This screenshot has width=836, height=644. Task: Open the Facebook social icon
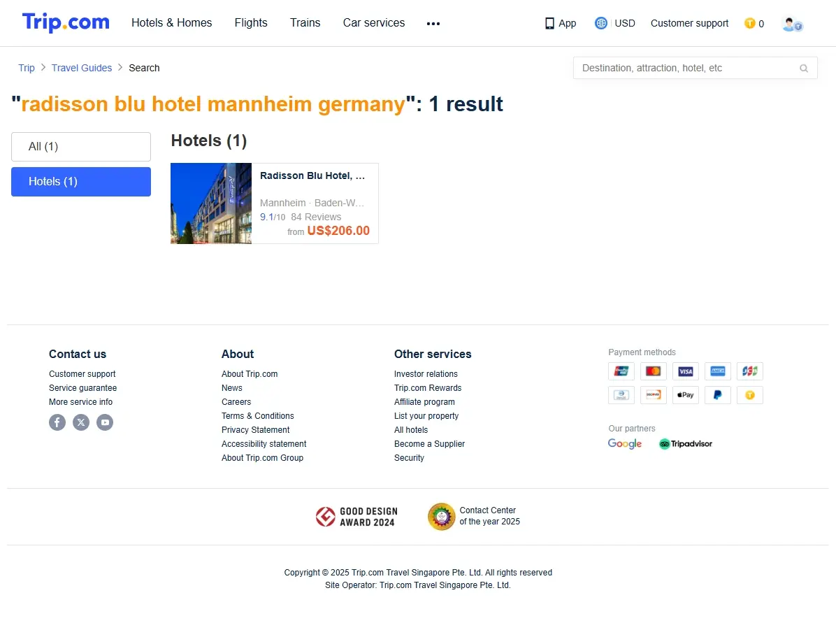(57, 422)
